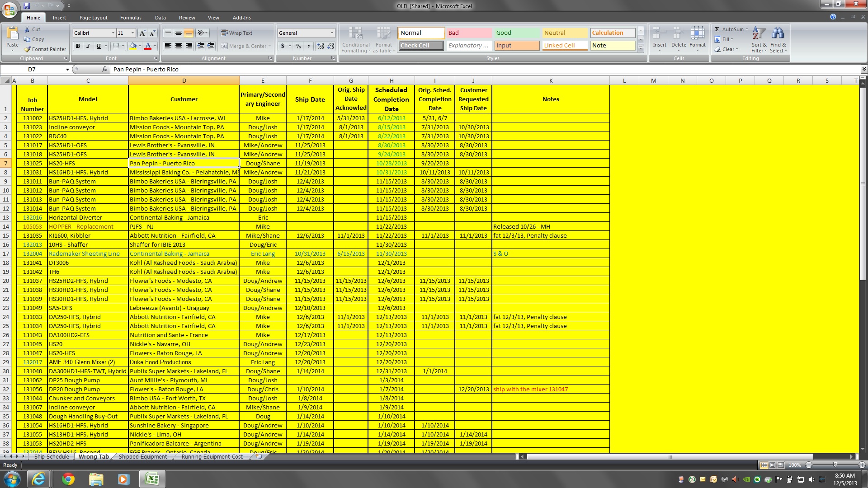This screenshot has height=488, width=868.
Task: Switch to the Formulas tab
Action: 131,18
